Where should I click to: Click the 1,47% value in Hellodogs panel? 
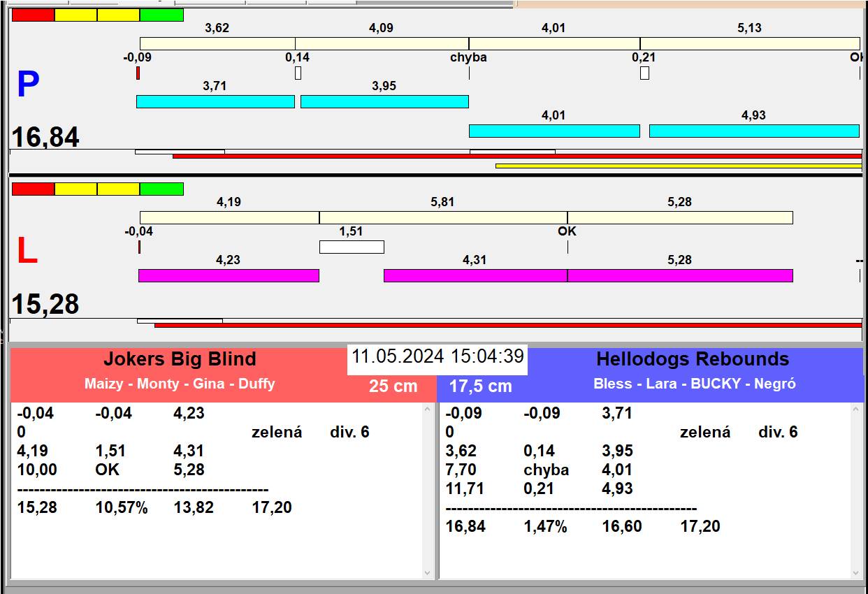(x=545, y=526)
